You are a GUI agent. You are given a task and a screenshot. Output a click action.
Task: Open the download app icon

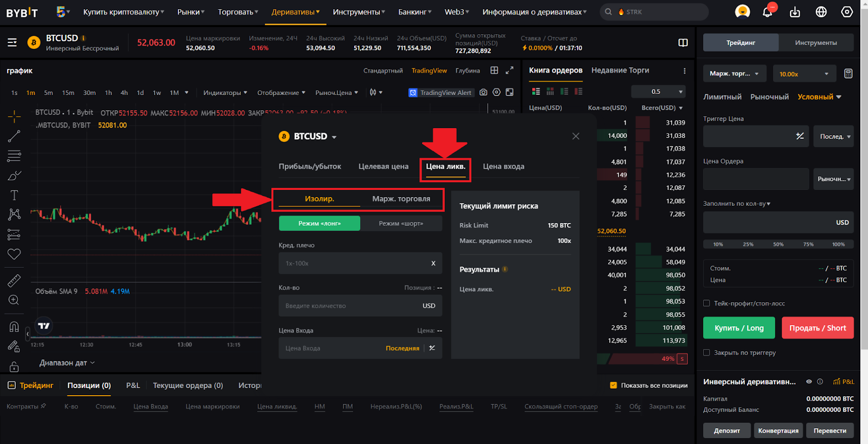(x=795, y=12)
